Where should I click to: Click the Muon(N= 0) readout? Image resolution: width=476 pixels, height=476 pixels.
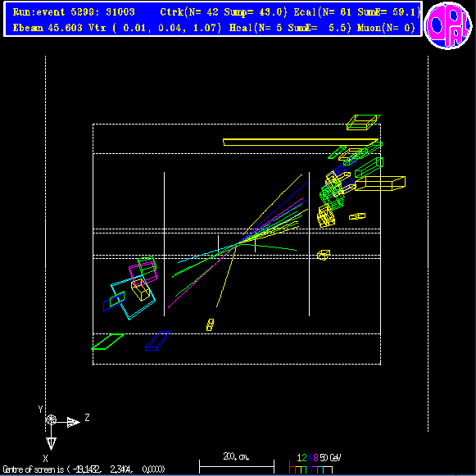[x=386, y=28]
